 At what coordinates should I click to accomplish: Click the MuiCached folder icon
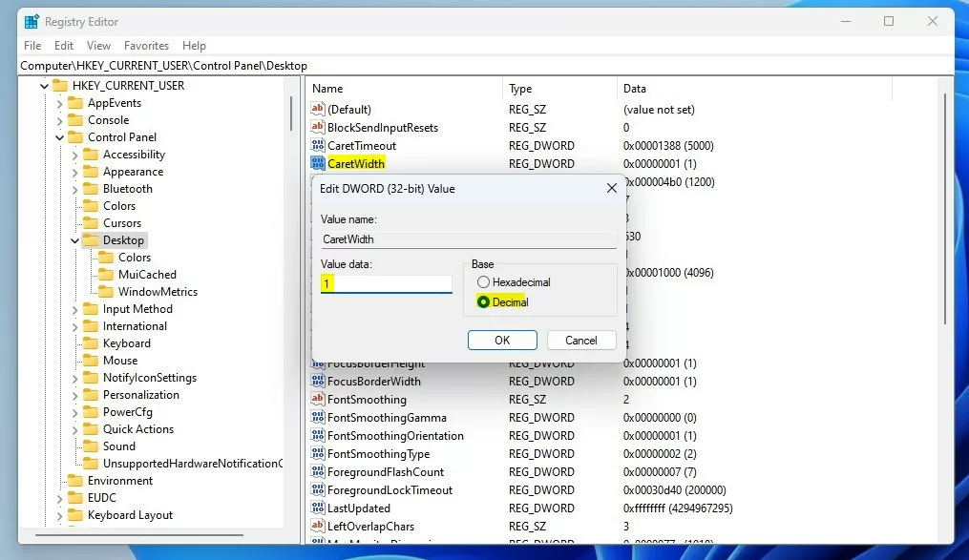click(106, 274)
